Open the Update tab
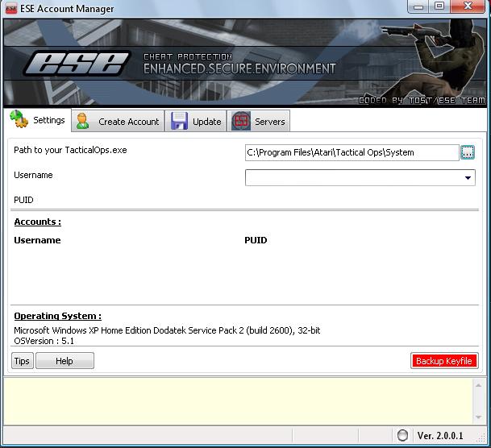Image resolution: width=491 pixels, height=448 pixels. click(196, 122)
